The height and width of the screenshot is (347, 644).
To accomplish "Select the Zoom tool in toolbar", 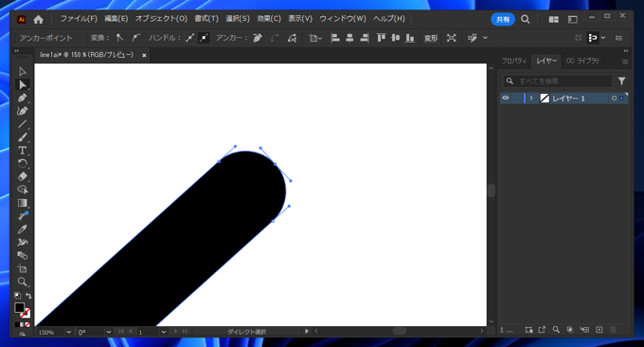I will (x=22, y=282).
